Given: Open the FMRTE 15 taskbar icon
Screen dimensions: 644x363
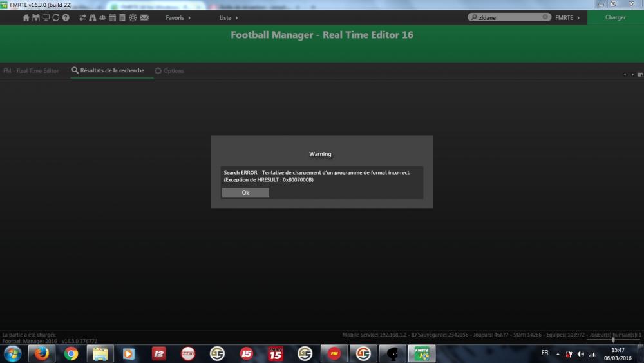Looking at the screenshot, I should tap(276, 353).
